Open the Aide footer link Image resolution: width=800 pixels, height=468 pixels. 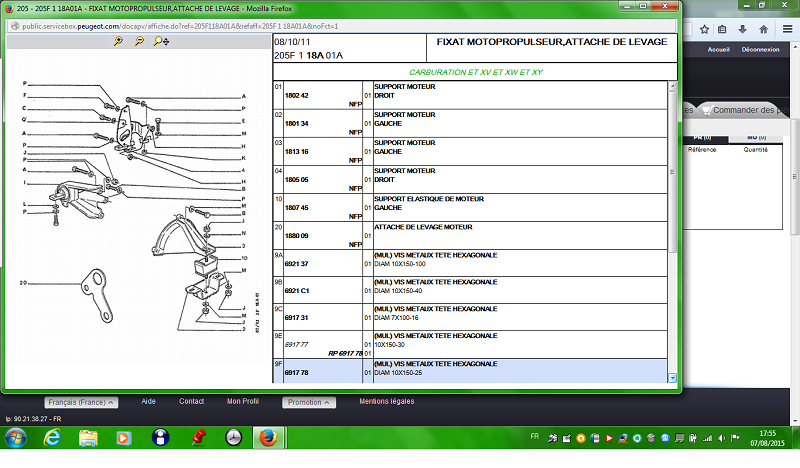148,402
